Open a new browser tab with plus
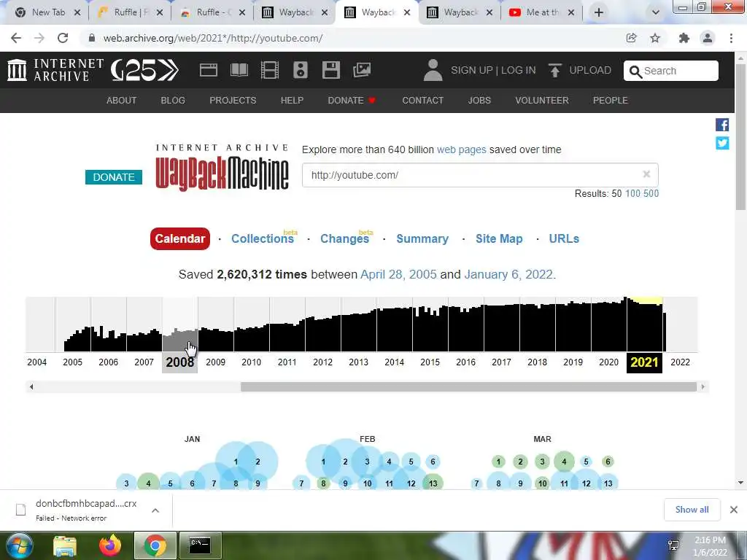The image size is (747, 560). tap(599, 12)
